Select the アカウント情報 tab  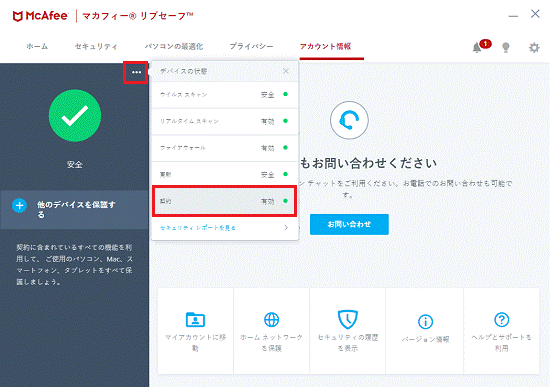[x=326, y=46]
